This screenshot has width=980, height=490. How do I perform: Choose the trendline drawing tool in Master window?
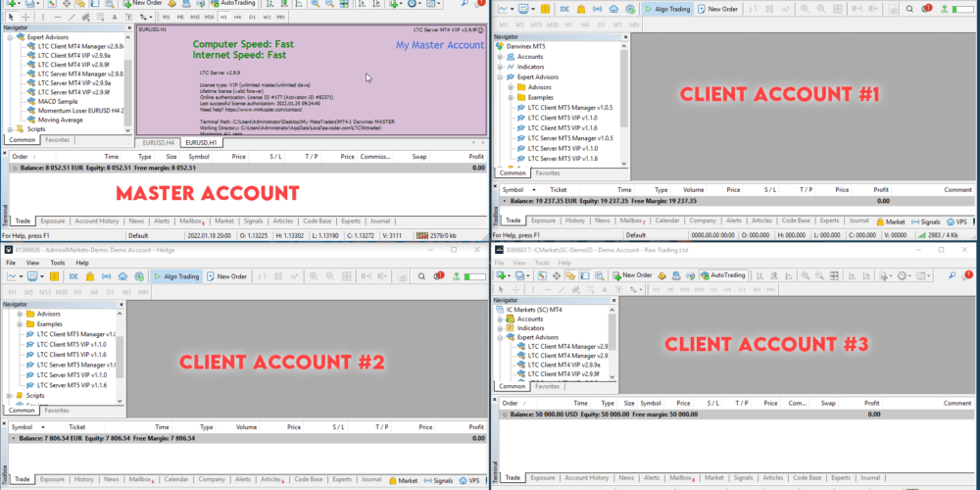pyautogui.click(x=72, y=17)
